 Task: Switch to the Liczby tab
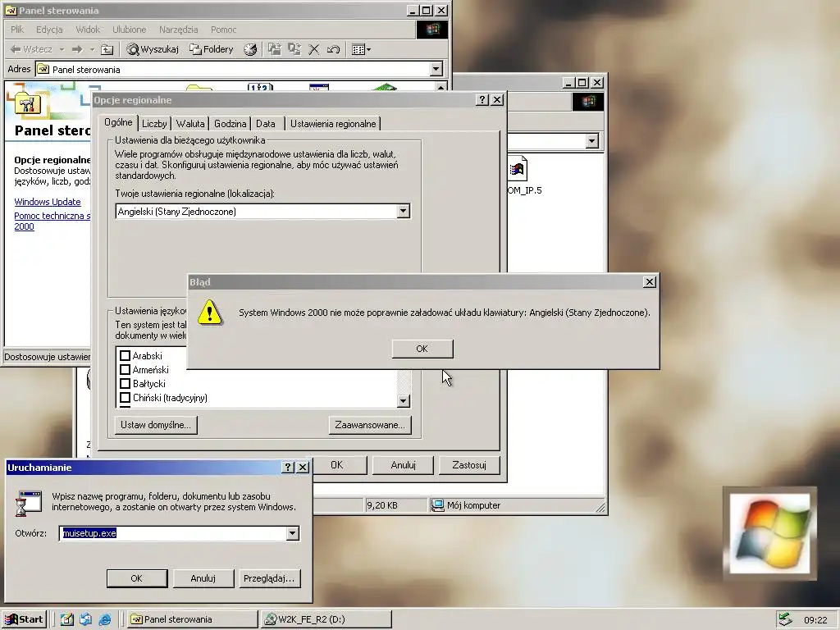(154, 124)
